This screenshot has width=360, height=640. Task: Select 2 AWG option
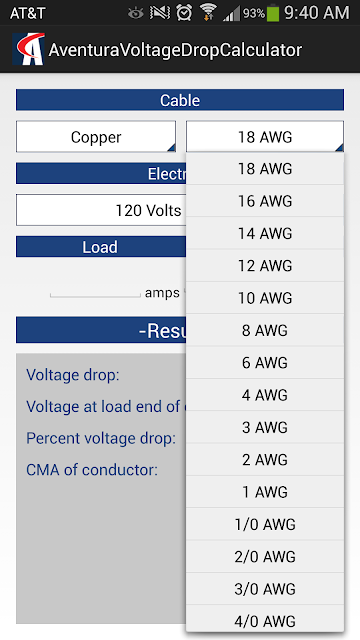(x=265, y=460)
